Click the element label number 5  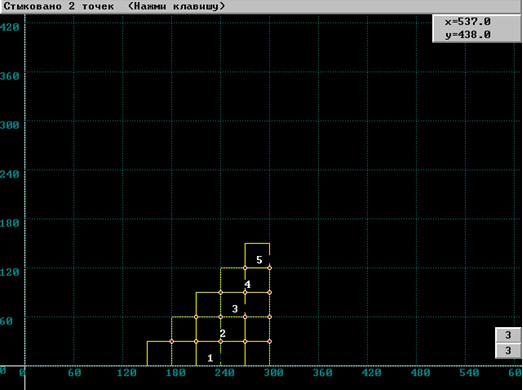[259, 260]
